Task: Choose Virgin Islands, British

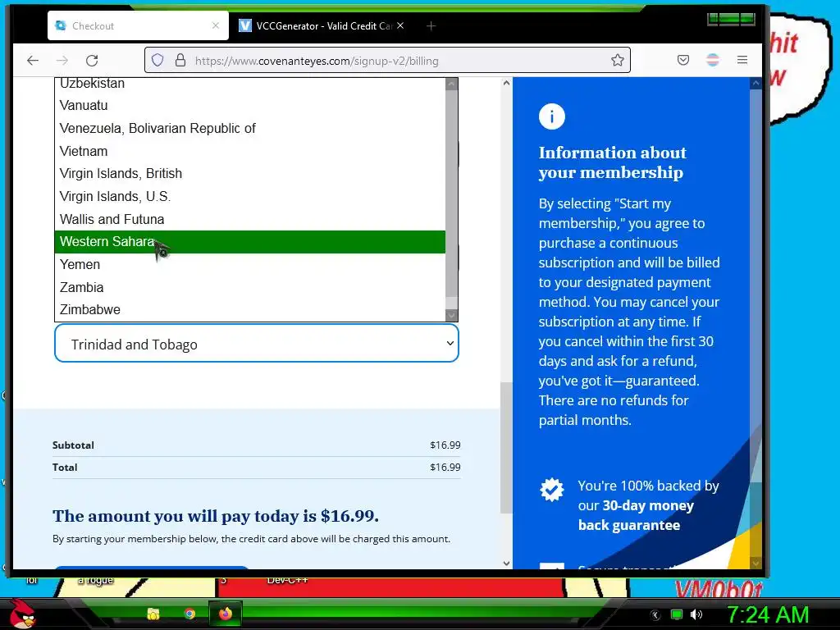Action: tap(249, 174)
